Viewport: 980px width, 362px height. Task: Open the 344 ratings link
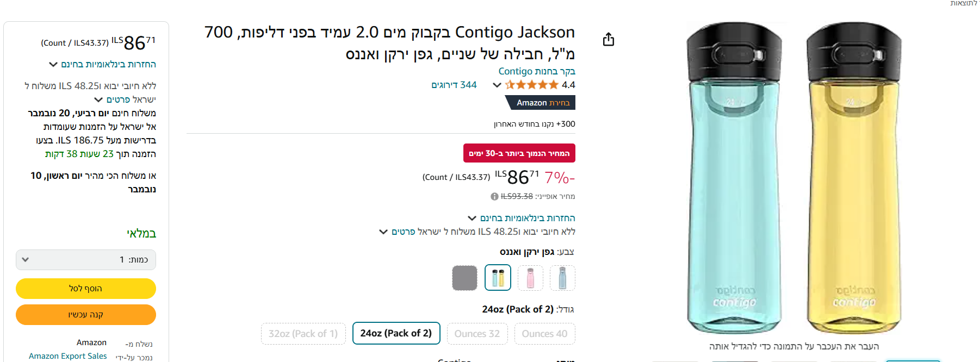coord(454,85)
